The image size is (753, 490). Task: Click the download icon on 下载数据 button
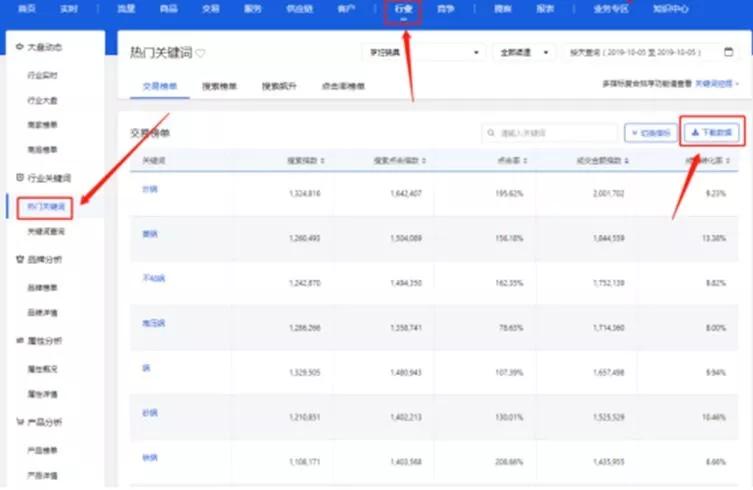[695, 132]
